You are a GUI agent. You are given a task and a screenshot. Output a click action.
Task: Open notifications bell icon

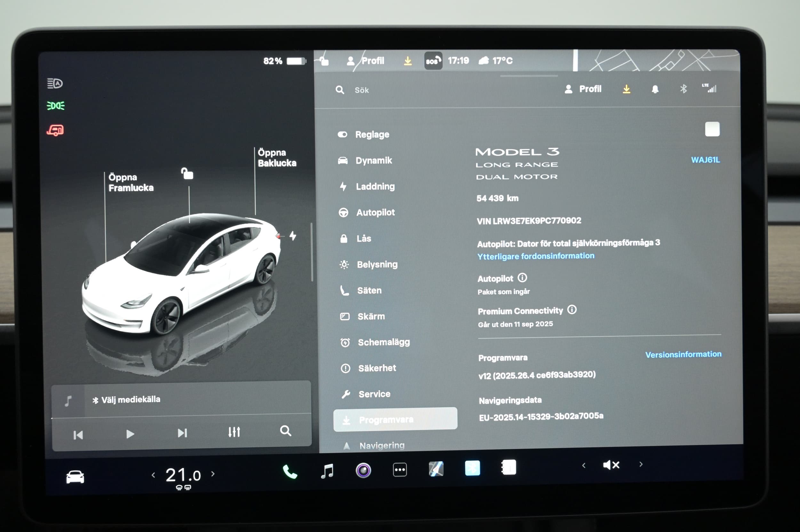(655, 89)
